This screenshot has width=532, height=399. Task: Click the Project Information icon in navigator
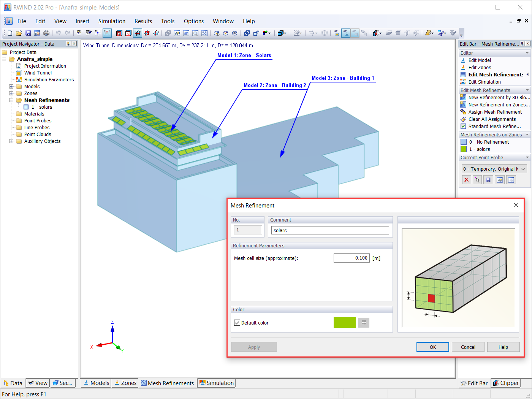(x=19, y=66)
